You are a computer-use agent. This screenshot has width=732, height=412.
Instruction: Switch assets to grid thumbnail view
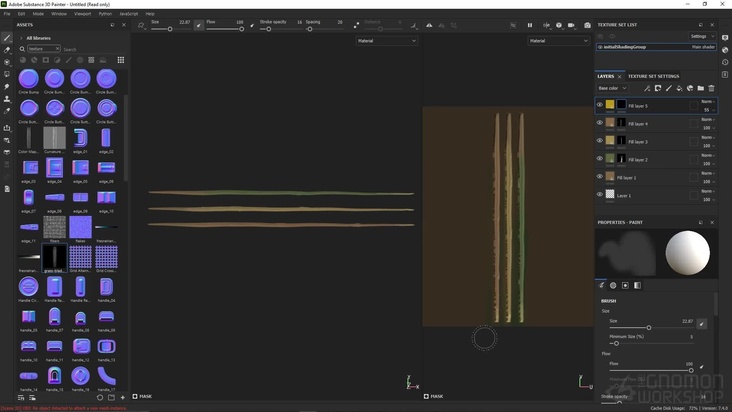(x=121, y=60)
